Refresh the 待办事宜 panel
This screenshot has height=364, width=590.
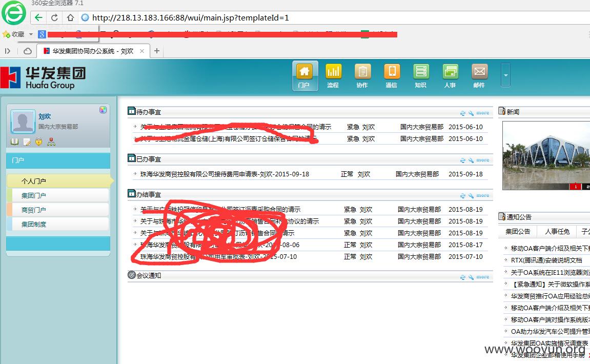[463, 113]
